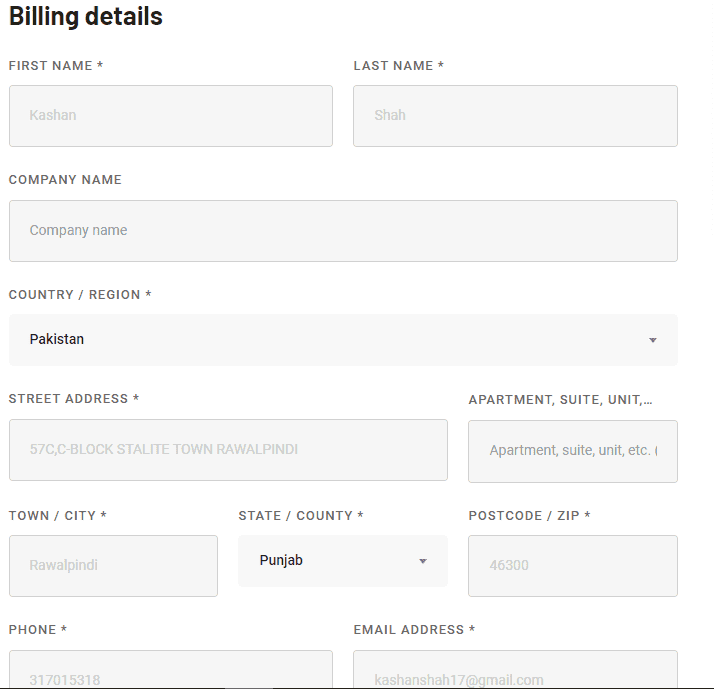The image size is (714, 689).
Task: Click the Phone field showing 317015318
Action: tap(171, 669)
